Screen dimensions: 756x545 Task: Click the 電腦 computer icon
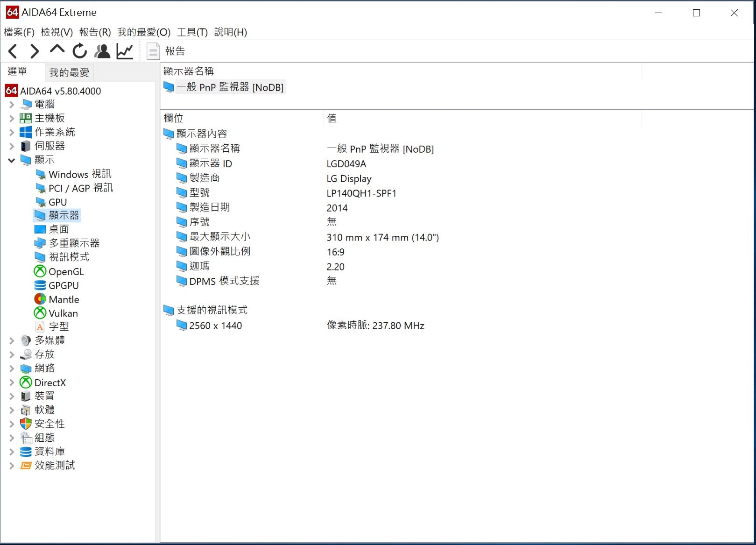[26, 105]
